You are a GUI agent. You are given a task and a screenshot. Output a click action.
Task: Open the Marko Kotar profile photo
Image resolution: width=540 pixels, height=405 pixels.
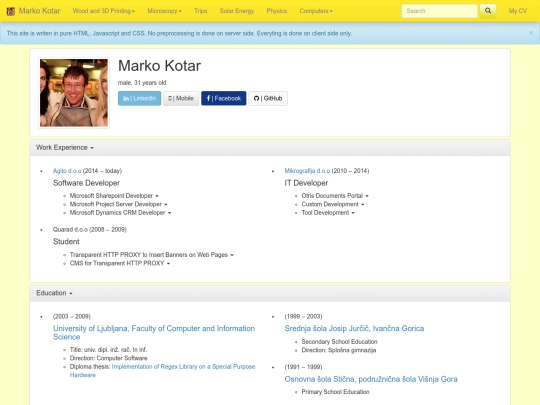[74, 93]
